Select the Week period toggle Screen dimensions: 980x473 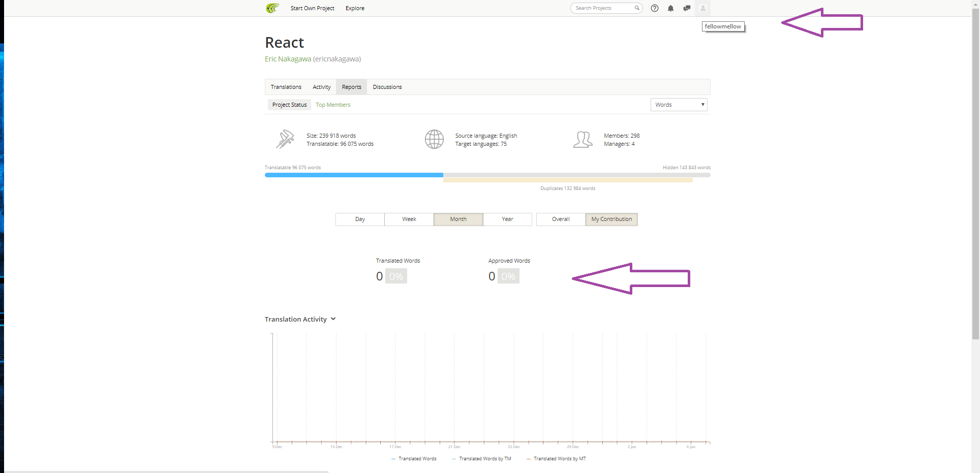tap(409, 219)
